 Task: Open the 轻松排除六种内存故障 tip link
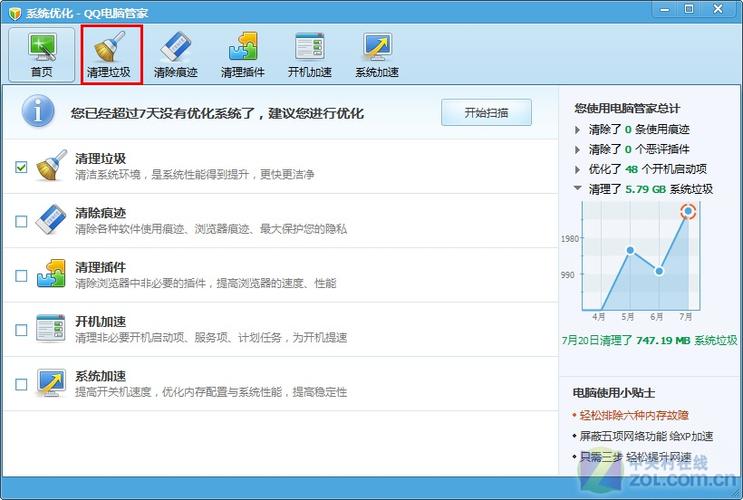pos(634,416)
